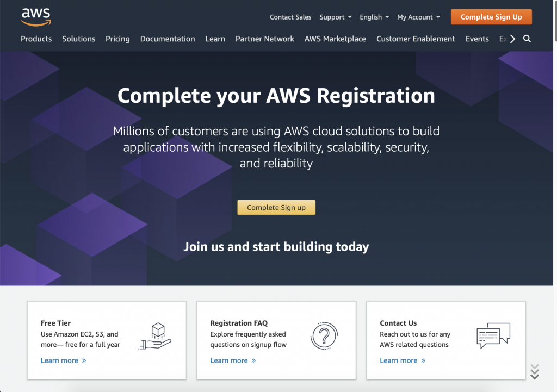This screenshot has height=392, width=557.
Task: Click the Registration FAQ question mark icon
Action: pyautogui.click(x=324, y=336)
